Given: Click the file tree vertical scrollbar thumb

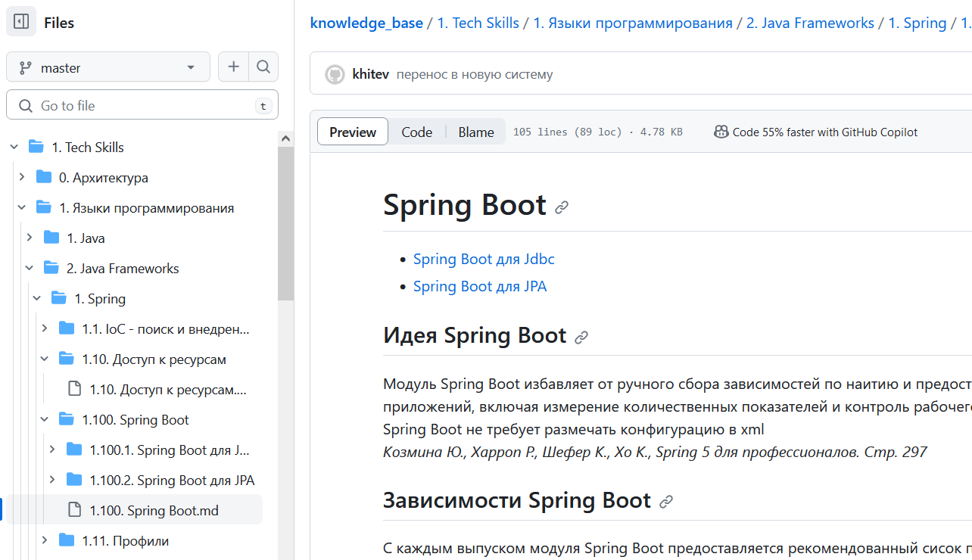Looking at the screenshot, I should (285, 224).
